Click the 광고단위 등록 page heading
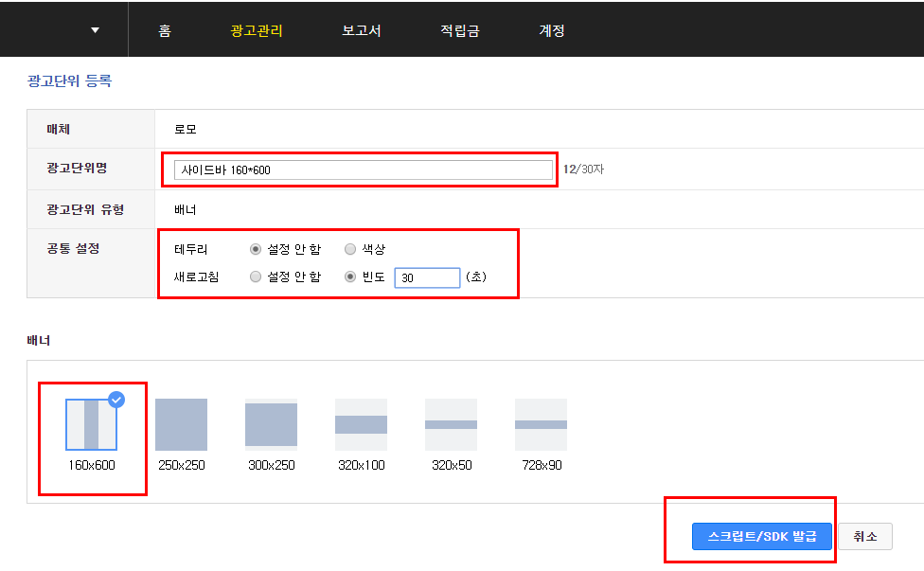The width and height of the screenshot is (924, 571). 69,80
